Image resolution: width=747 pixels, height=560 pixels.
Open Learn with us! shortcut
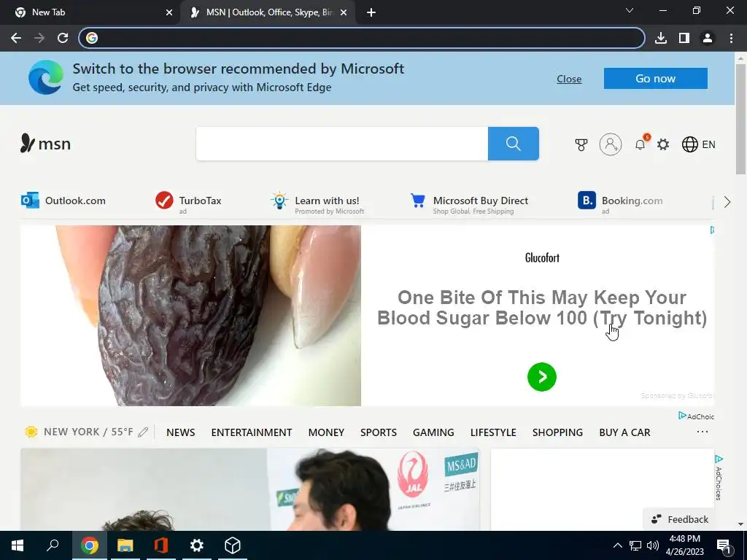coord(317,203)
